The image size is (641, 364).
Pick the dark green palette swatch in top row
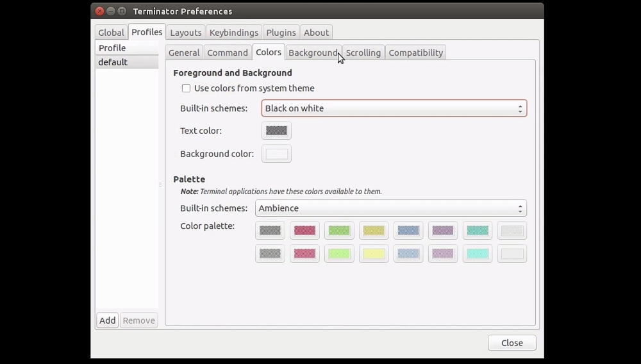[x=339, y=231]
